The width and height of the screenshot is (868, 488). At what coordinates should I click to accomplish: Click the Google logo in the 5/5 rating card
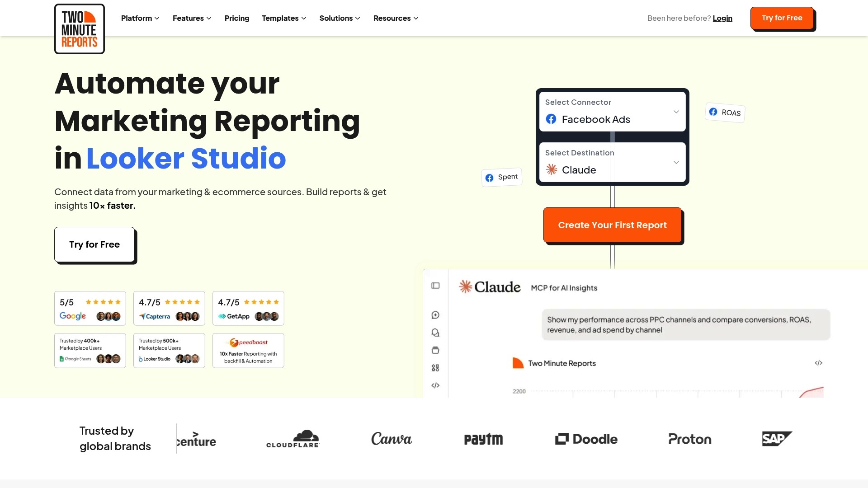coord(73,316)
